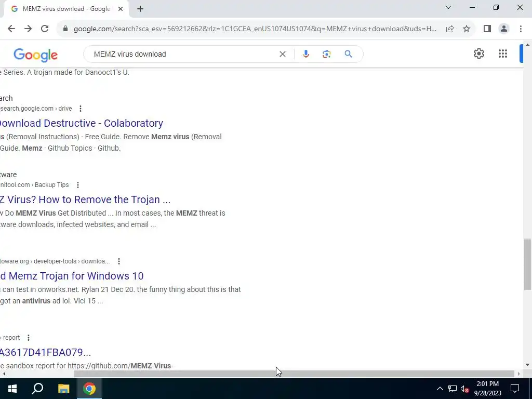Open more options for report result
Image resolution: width=532 pixels, height=399 pixels.
(x=29, y=338)
